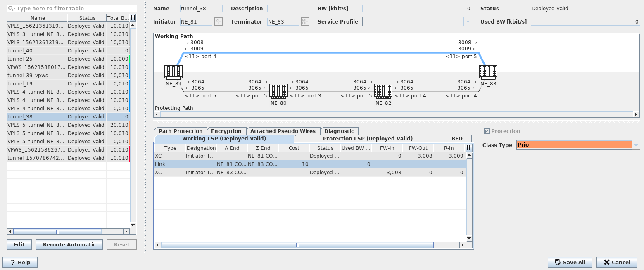Click the NE_81 network element icon
Viewport: 644px width, 270px height.
coord(173,72)
